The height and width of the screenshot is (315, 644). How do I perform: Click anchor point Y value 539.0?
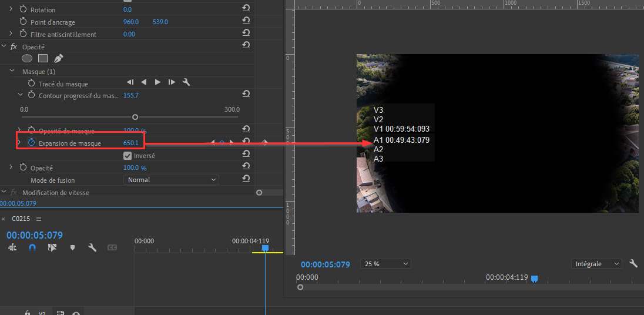tap(160, 22)
